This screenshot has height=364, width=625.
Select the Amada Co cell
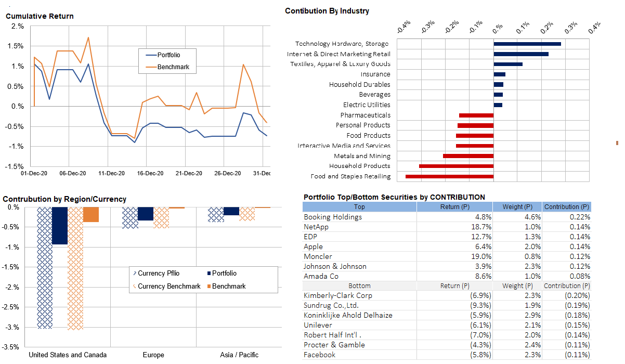(321, 276)
